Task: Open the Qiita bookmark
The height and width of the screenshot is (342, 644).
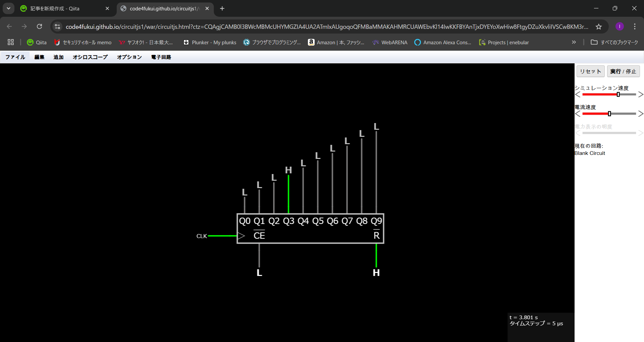Action: [37, 42]
